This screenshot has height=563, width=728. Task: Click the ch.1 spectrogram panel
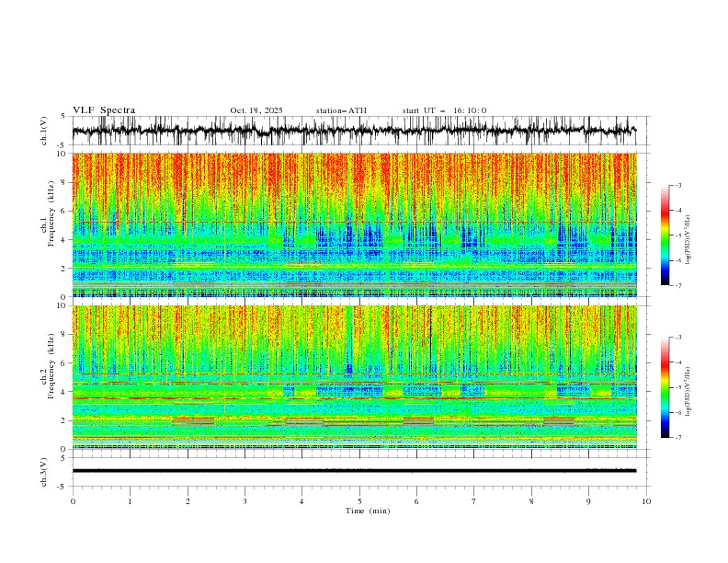click(355, 224)
